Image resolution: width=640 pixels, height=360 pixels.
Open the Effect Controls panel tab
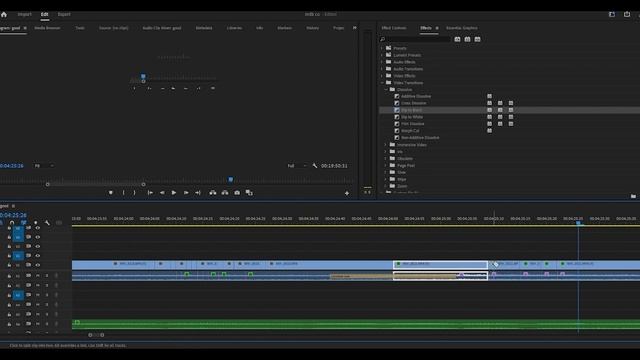pos(394,28)
